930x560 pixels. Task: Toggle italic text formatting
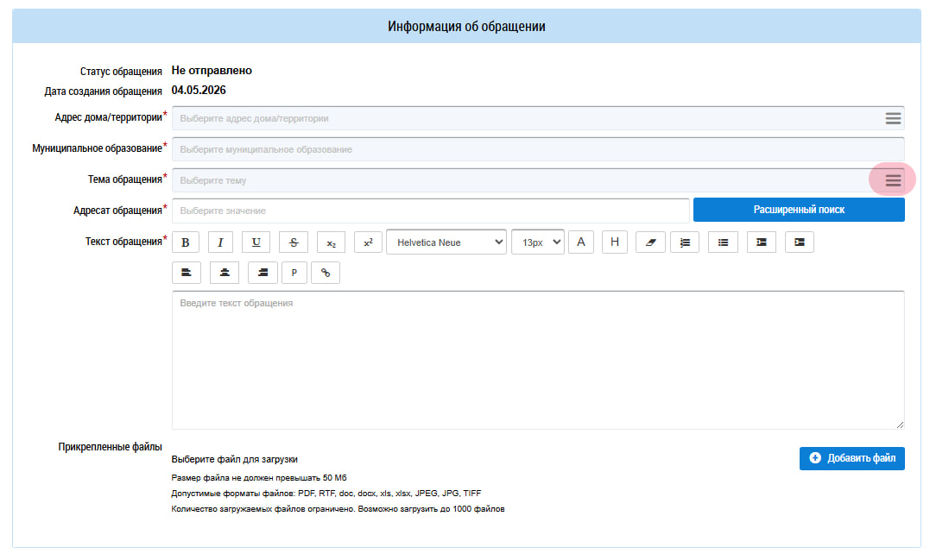(x=221, y=242)
